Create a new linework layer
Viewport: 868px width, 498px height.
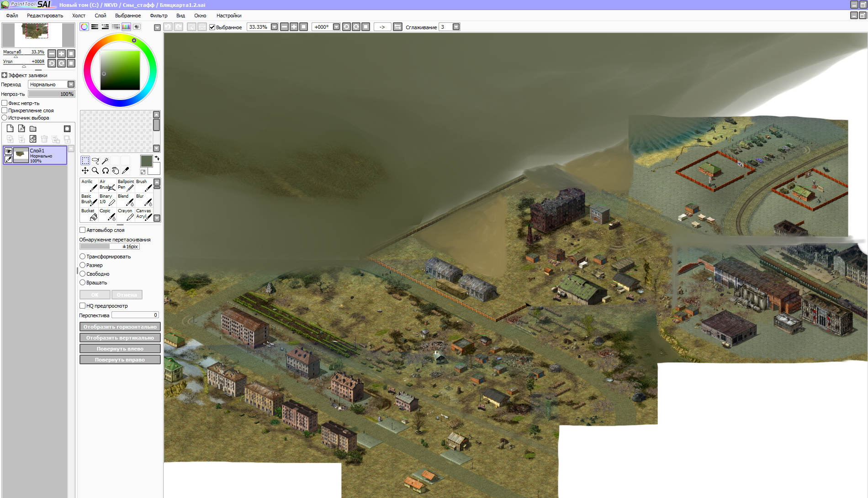click(21, 129)
